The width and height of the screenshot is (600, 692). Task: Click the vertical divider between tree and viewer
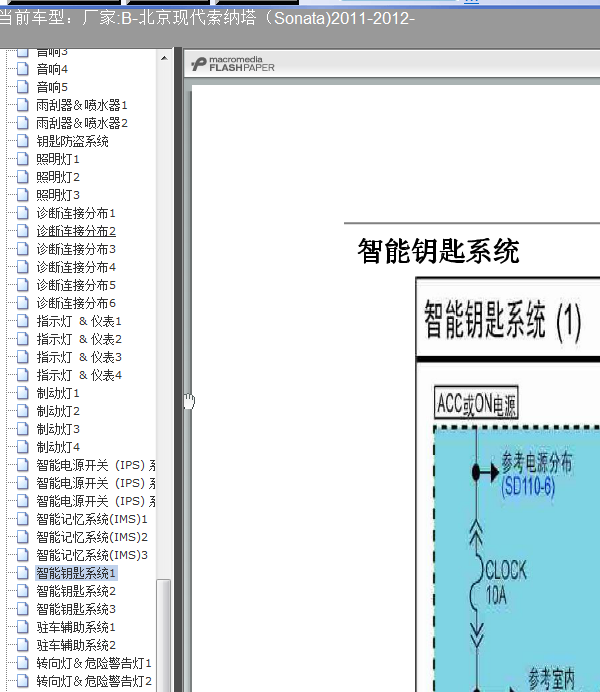[178, 370]
